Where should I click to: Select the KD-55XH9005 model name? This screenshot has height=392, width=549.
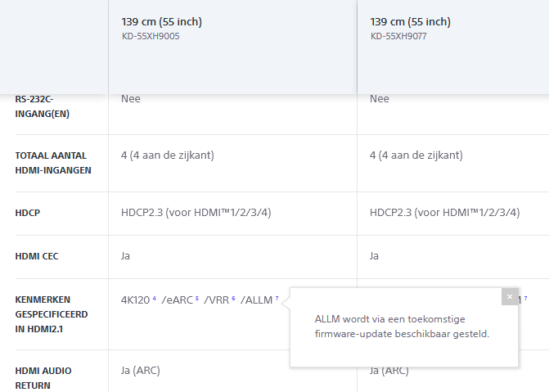pyautogui.click(x=151, y=36)
